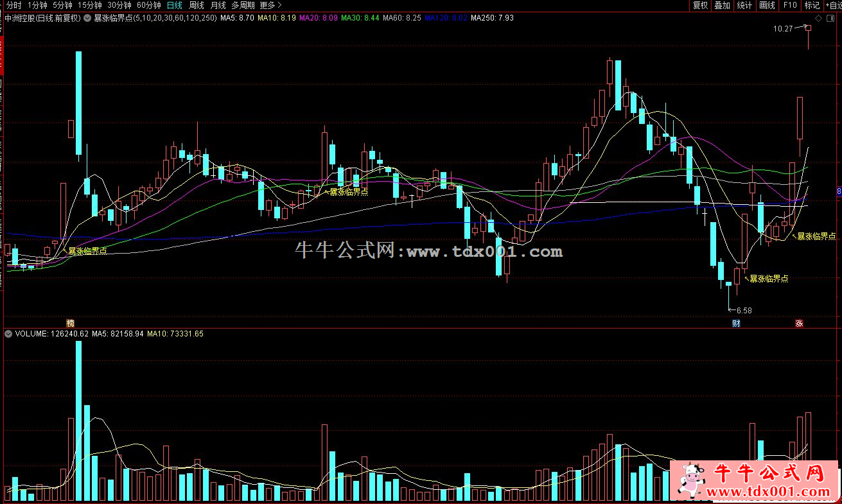Open the 财 financial marker under the chart
This screenshot has height=504, width=842.
736,322
